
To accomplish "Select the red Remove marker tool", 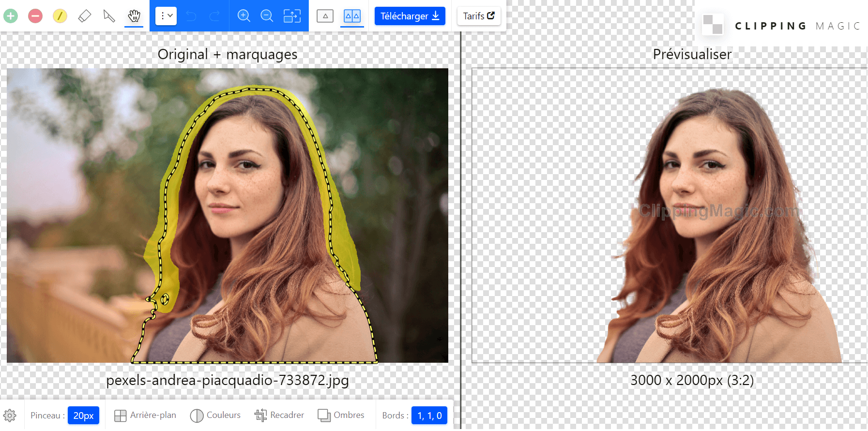I will point(35,16).
